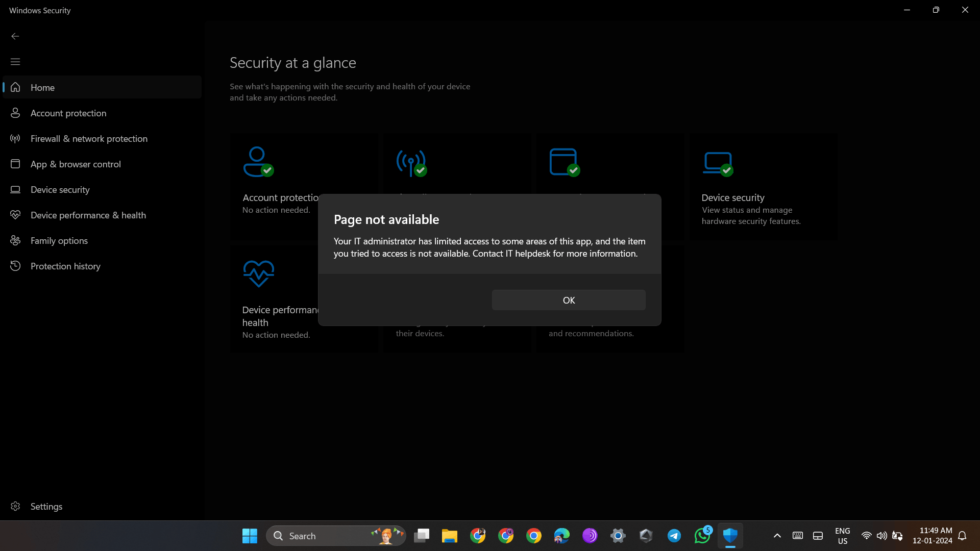
Task: Click the back arrow icon
Action: click(x=15, y=36)
